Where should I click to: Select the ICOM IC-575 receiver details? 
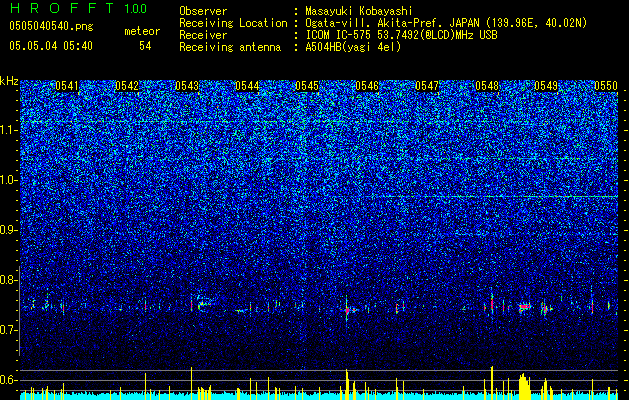(401, 35)
